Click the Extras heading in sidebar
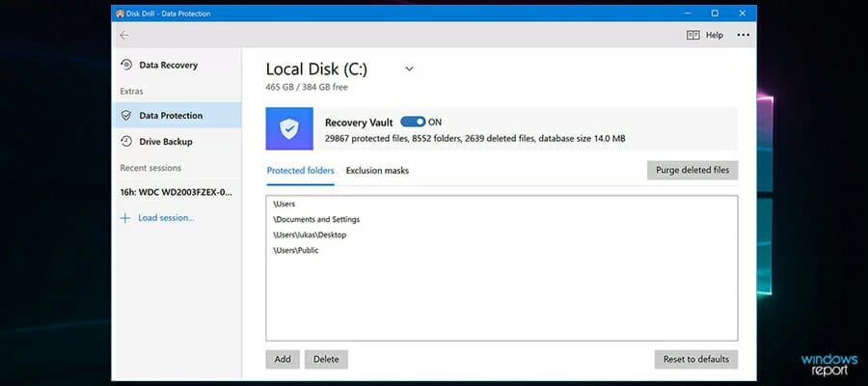 131,91
